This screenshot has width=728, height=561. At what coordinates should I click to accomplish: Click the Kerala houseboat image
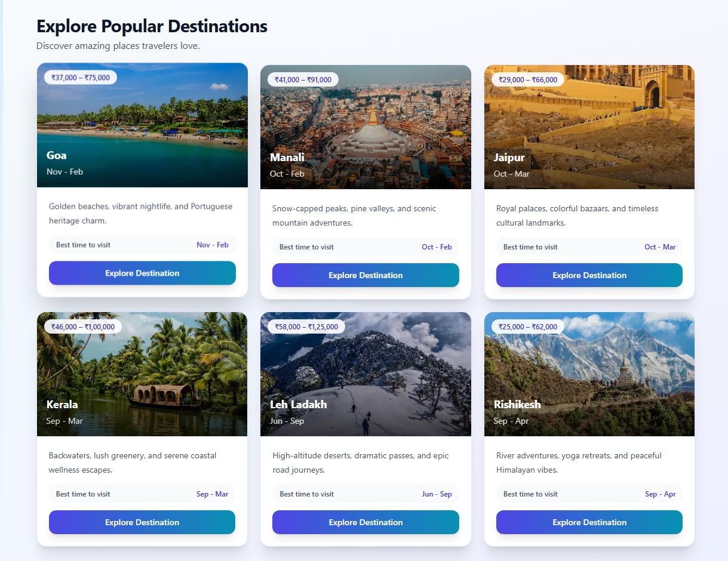(x=142, y=374)
